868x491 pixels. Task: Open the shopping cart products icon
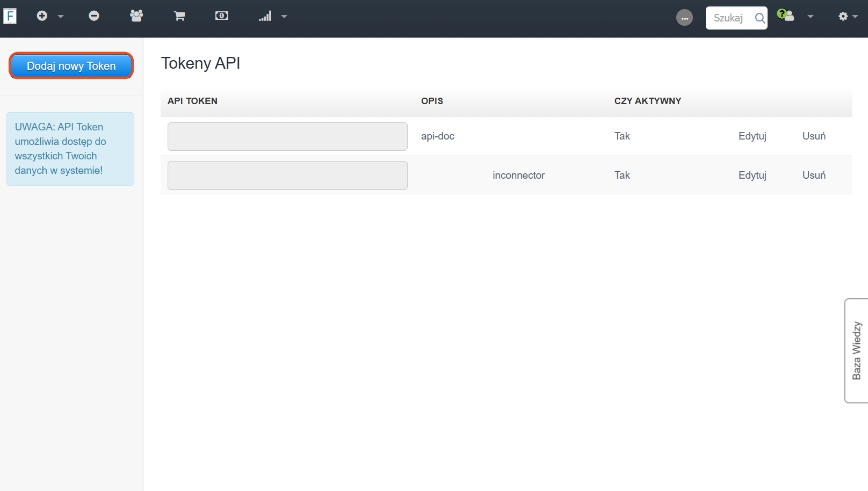click(x=179, y=16)
